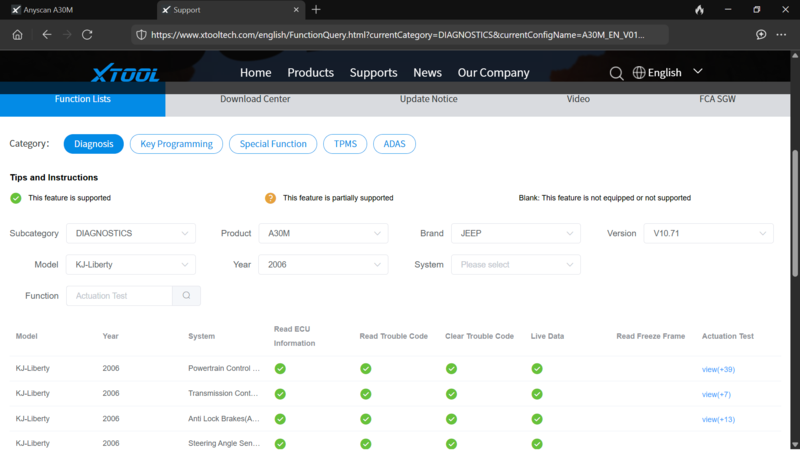Click Actuation Test column header
This screenshot has height=450, width=800.
[x=728, y=336]
